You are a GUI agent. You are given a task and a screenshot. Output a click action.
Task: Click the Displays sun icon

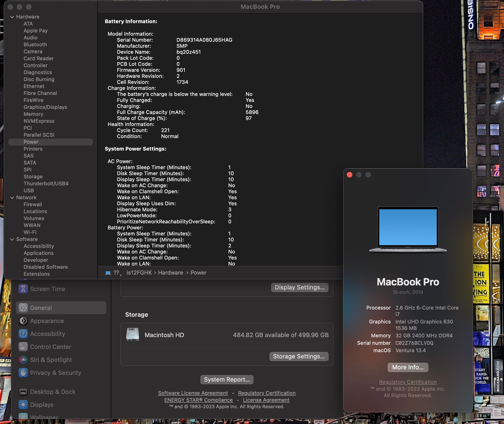point(23,405)
